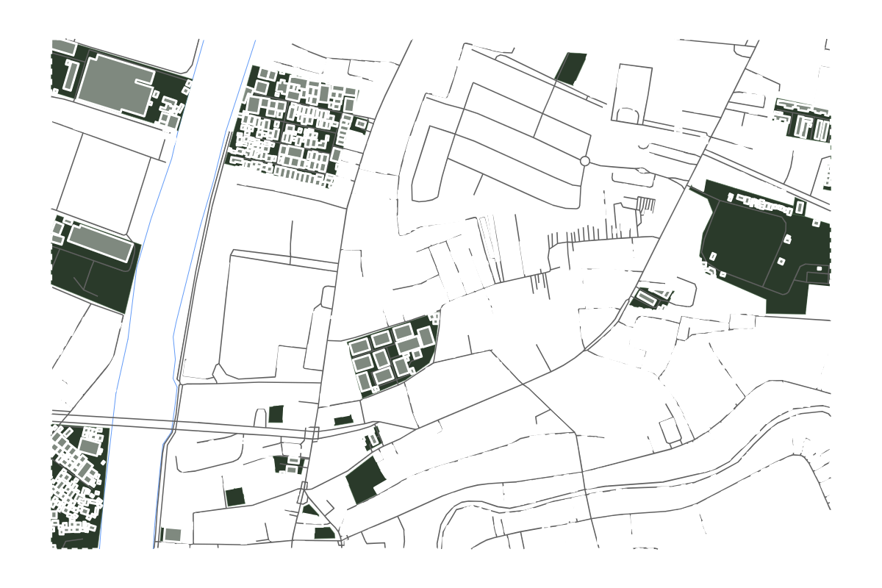
Task: Click the large dark green polygon in the bottom center
Action: click(x=365, y=479)
